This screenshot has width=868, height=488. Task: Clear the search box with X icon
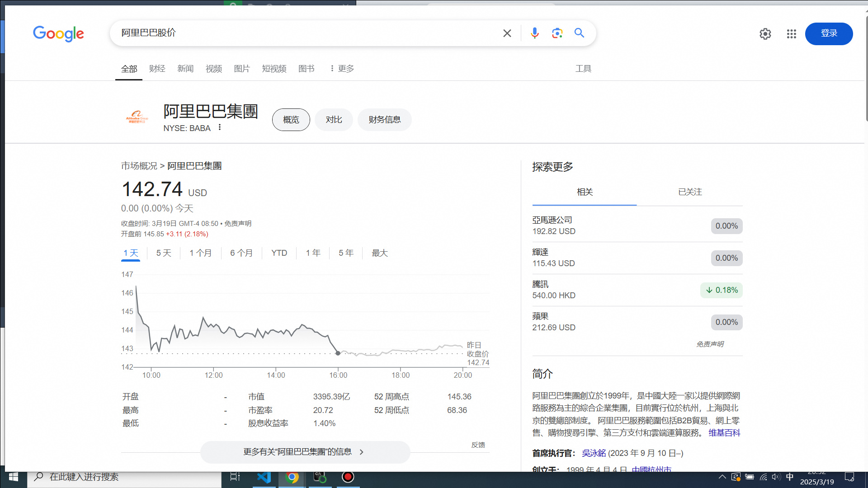(x=507, y=33)
